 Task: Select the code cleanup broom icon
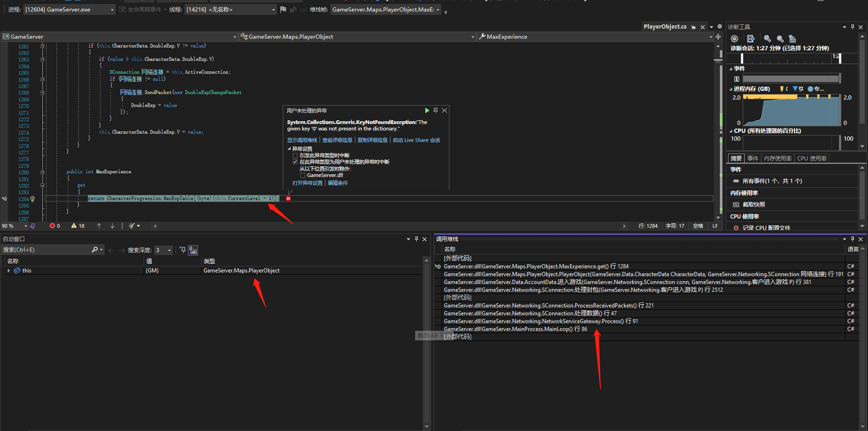click(x=131, y=226)
